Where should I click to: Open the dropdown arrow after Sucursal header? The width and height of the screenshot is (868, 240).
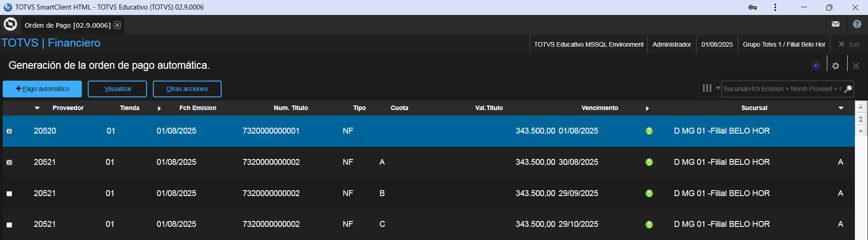tap(841, 108)
